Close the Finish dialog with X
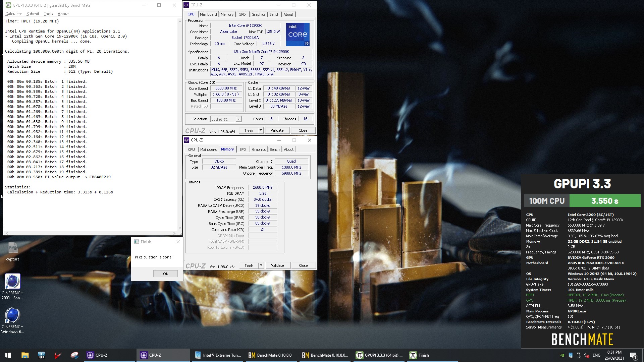 click(x=178, y=242)
